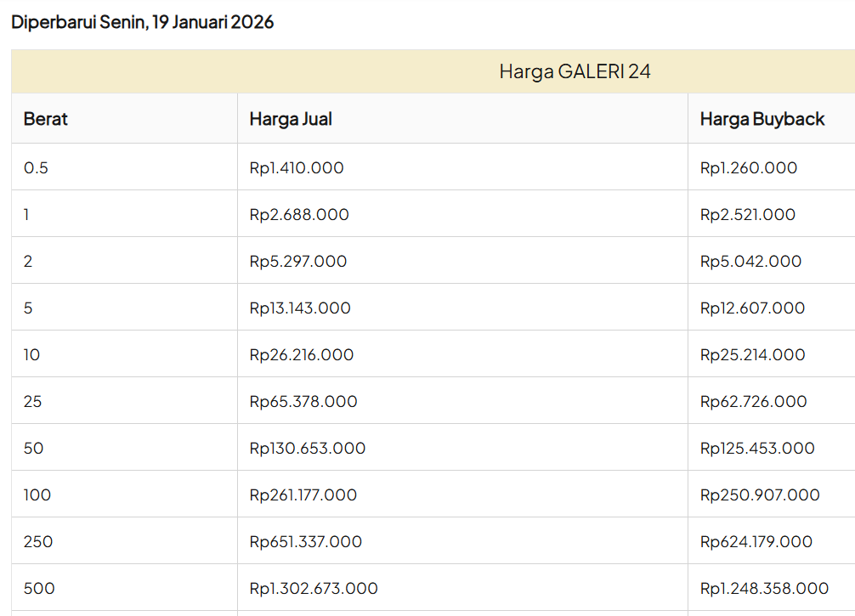Click buyback price Rp1.248.358.000
The width and height of the screenshot is (855, 616).
[764, 589]
